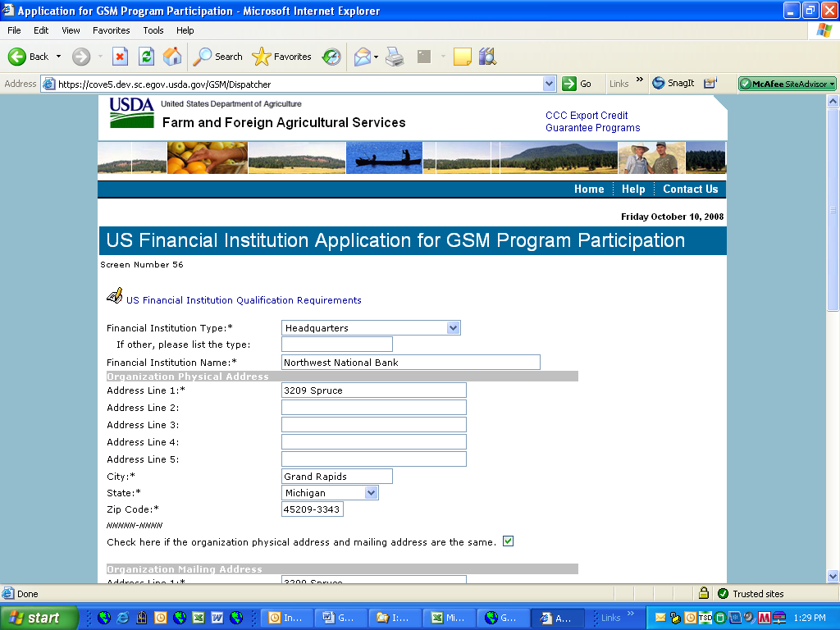Click the Zip Code input field

(x=312, y=509)
